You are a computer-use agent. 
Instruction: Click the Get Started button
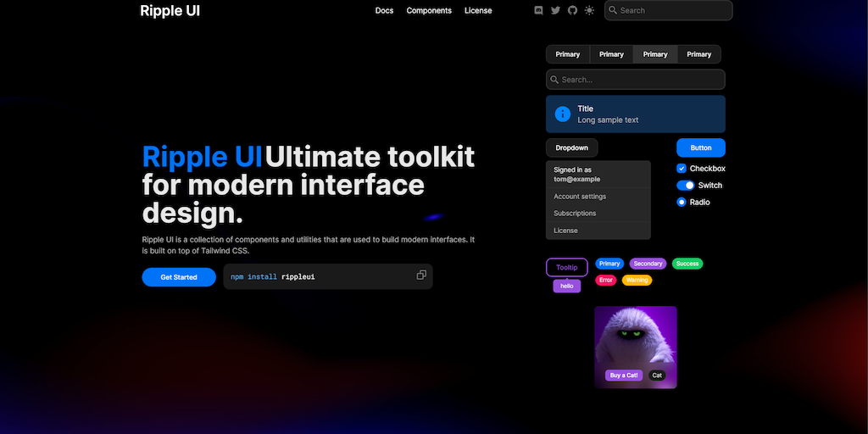click(179, 277)
